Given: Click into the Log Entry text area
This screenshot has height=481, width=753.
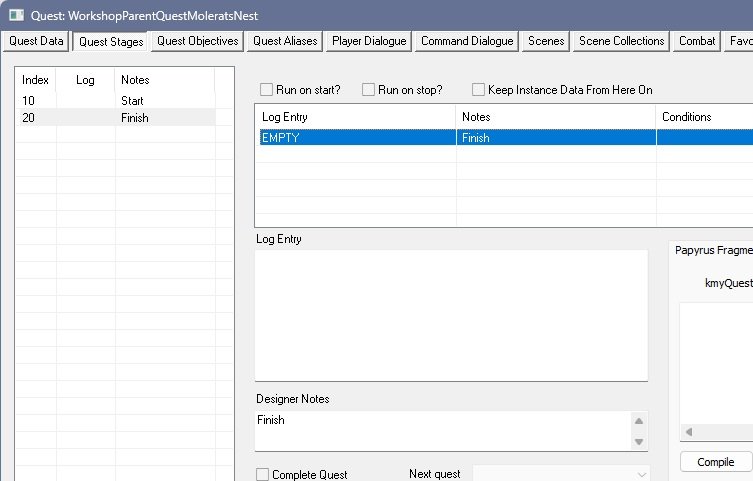Looking at the screenshot, I should tap(451, 315).
